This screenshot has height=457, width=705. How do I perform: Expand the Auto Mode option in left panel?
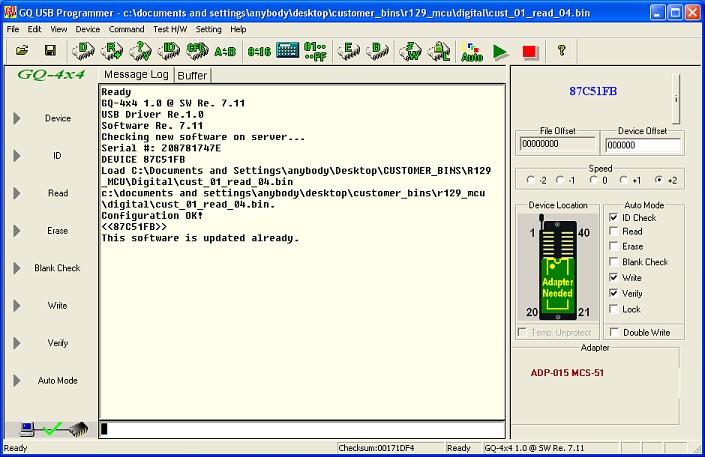pyautogui.click(x=16, y=381)
